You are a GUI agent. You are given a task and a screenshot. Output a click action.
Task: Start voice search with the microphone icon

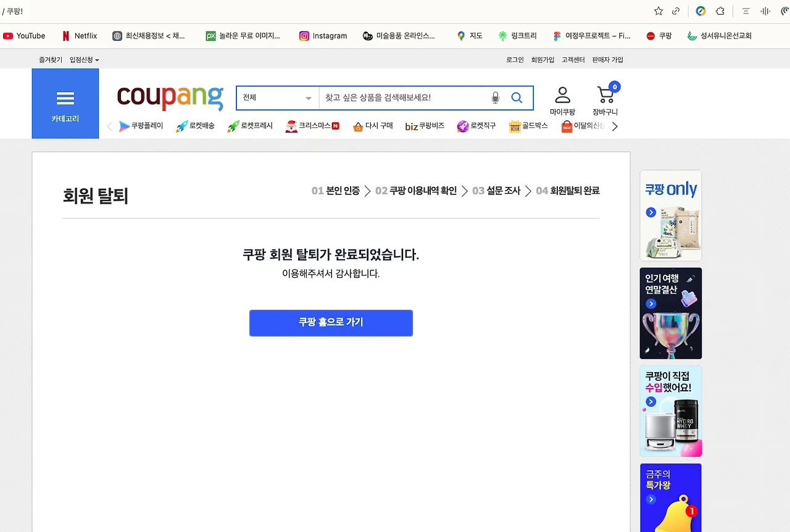pyautogui.click(x=495, y=98)
